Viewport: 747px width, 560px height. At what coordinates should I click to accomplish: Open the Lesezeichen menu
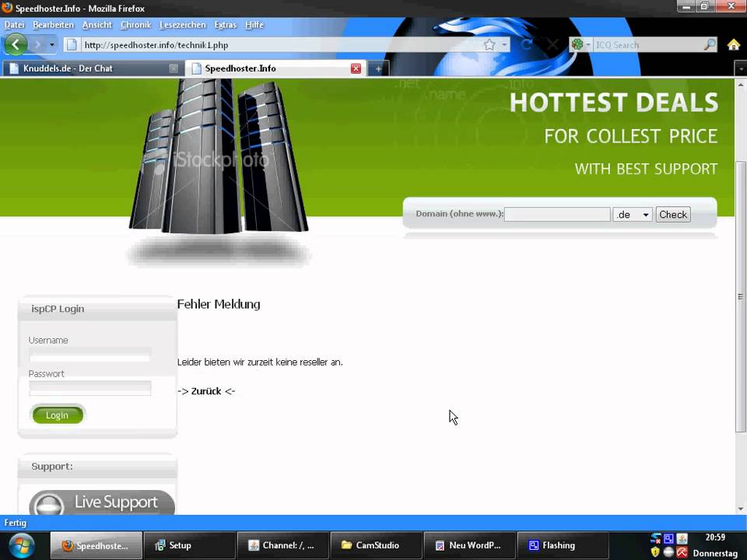pos(182,25)
